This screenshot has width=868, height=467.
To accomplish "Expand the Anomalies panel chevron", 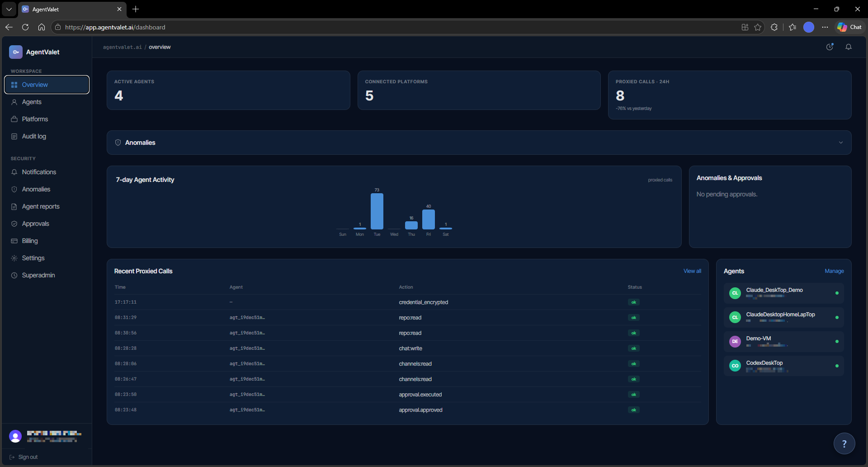I will coord(841,143).
